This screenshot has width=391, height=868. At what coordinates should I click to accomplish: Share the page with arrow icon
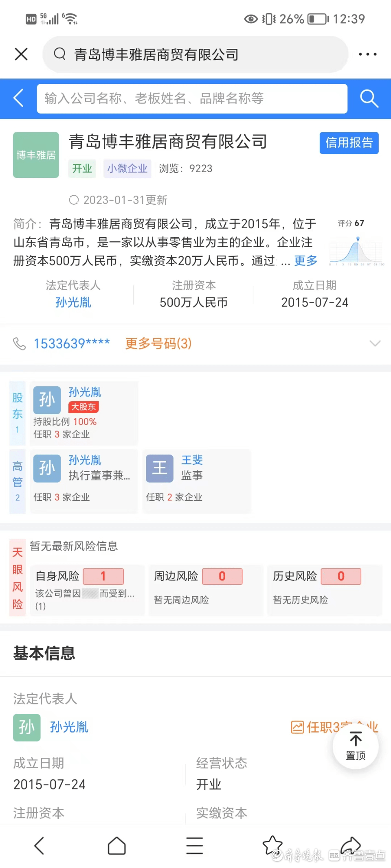pyautogui.click(x=351, y=845)
